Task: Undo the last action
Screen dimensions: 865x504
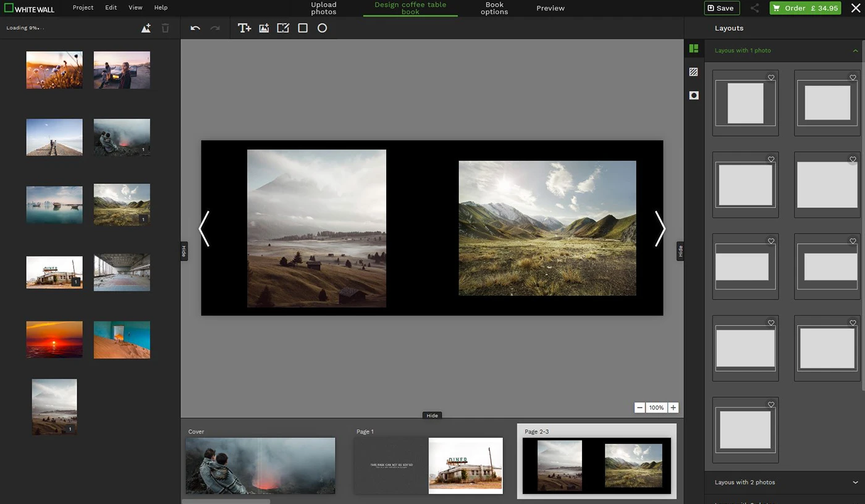Action: coord(195,28)
